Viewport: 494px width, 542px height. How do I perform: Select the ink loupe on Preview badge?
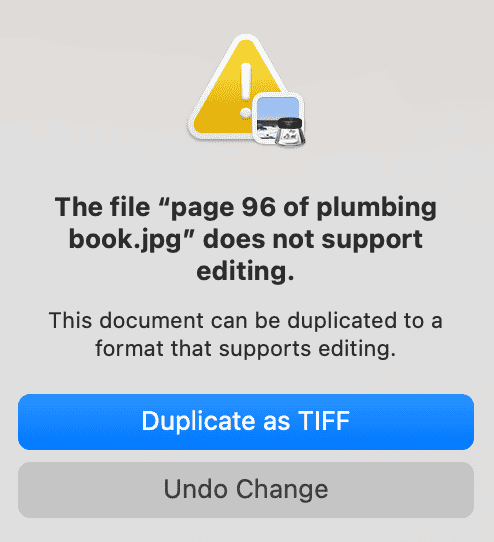pyautogui.click(x=290, y=132)
